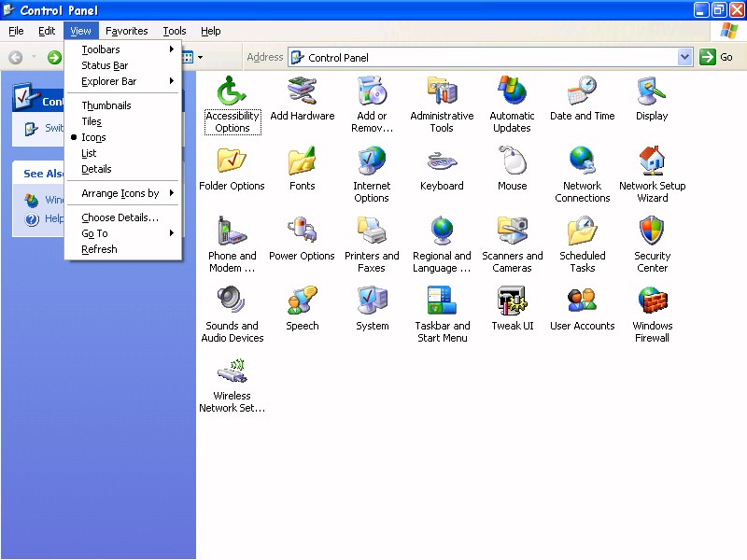
Task: Click the Windows flag logo
Action: (x=728, y=31)
